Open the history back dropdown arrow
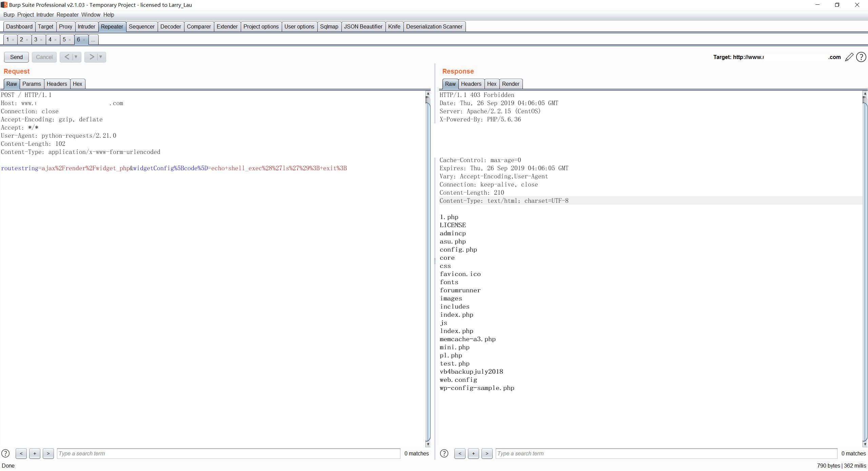Screen dimensions: 868x471 click(x=76, y=57)
